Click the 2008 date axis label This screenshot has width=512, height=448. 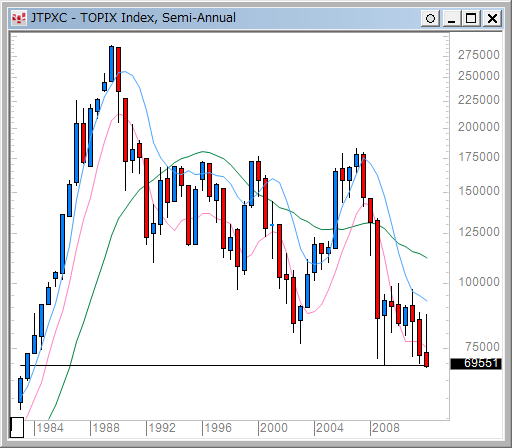coord(386,428)
